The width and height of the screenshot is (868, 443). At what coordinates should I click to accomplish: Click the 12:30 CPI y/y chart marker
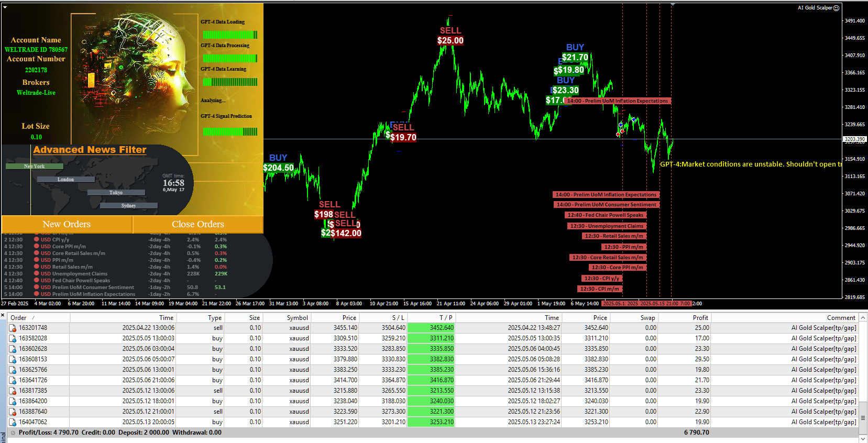(x=602, y=278)
